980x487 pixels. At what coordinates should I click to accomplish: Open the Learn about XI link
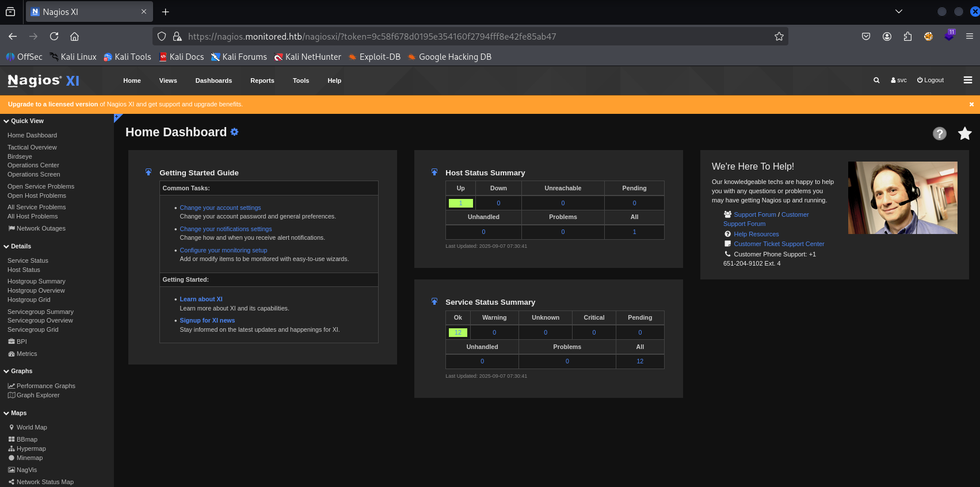201,299
